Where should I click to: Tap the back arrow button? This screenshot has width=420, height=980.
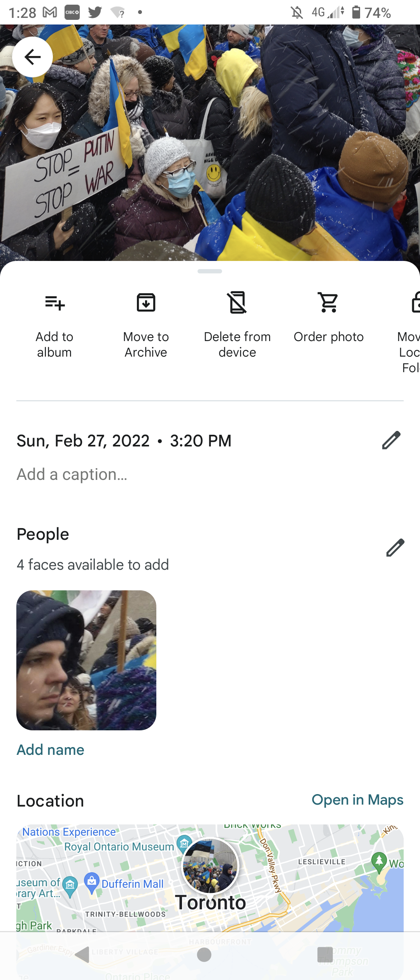tap(32, 57)
